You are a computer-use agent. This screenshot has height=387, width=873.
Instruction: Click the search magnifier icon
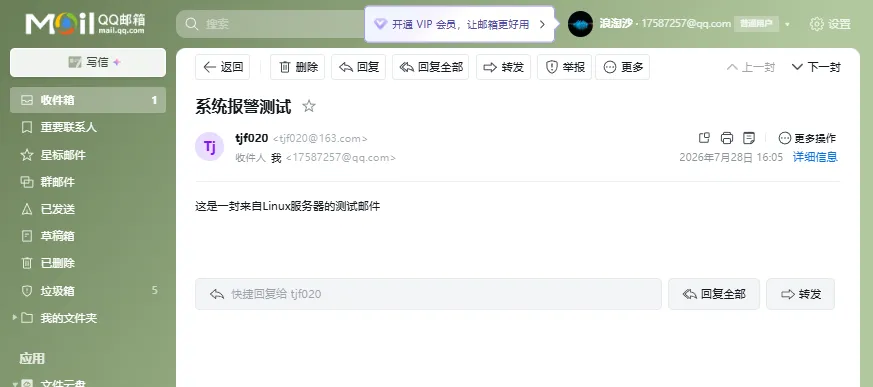pos(192,24)
